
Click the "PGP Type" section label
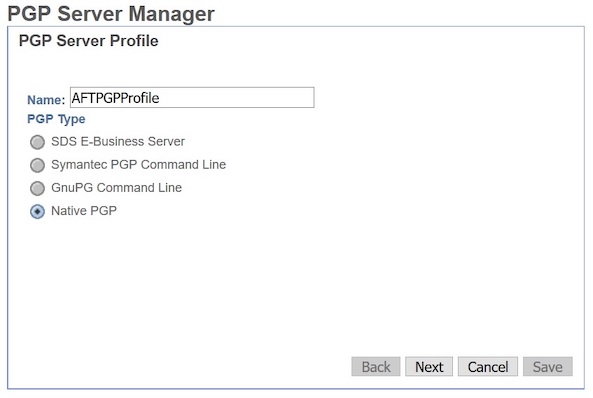point(56,119)
